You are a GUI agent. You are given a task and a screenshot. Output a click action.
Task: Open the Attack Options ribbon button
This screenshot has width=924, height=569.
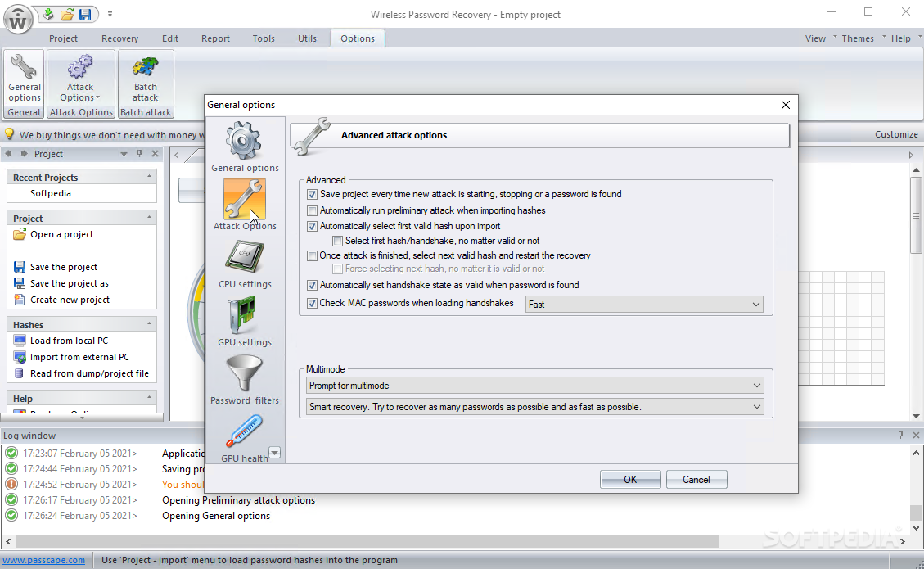tap(80, 79)
